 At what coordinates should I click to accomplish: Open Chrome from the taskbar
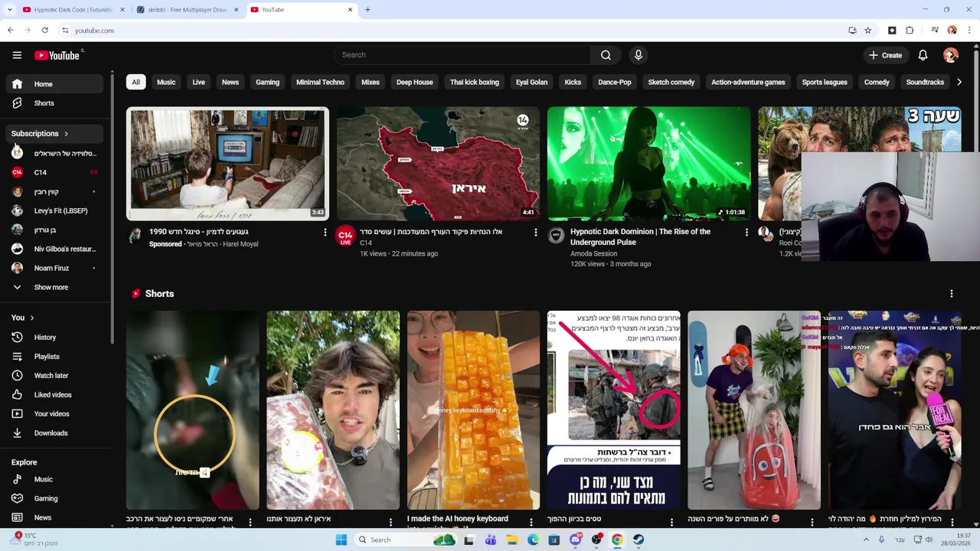[x=617, y=540]
